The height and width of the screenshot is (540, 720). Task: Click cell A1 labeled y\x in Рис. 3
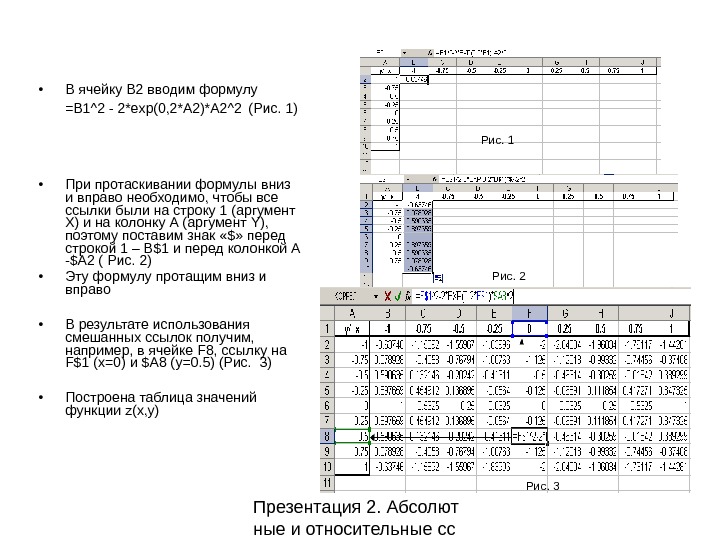point(352,329)
